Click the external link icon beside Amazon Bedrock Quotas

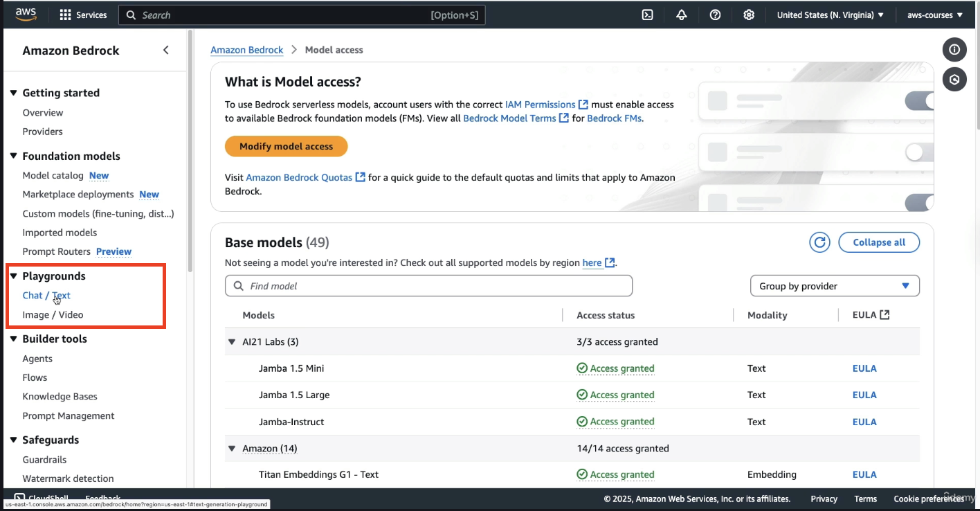click(x=360, y=177)
